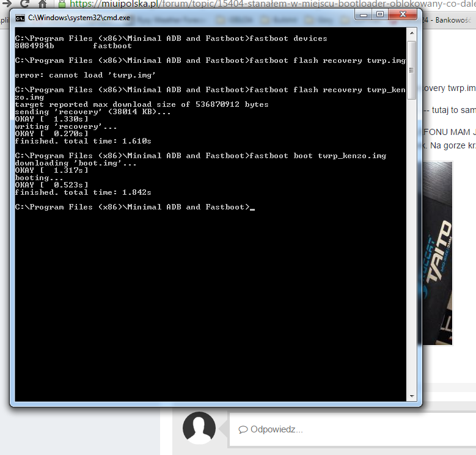Close the cmd.exe window

point(403,15)
